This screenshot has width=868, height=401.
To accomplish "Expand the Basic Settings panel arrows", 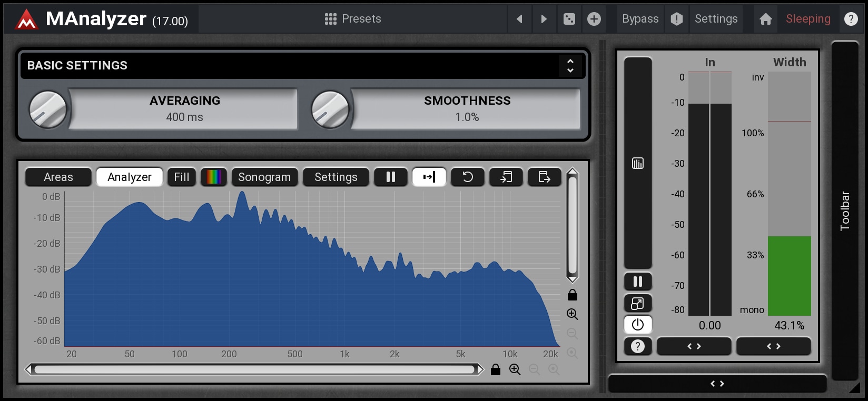I will pos(570,65).
